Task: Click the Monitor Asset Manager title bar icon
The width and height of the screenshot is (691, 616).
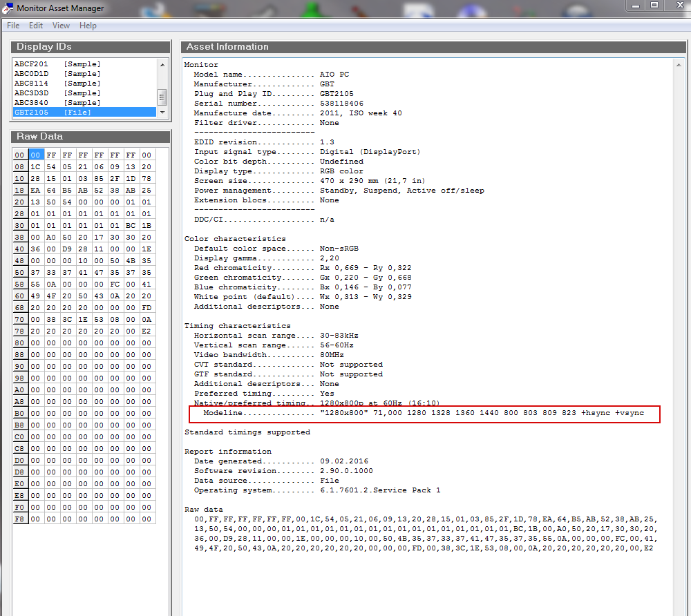Action: pos(8,8)
